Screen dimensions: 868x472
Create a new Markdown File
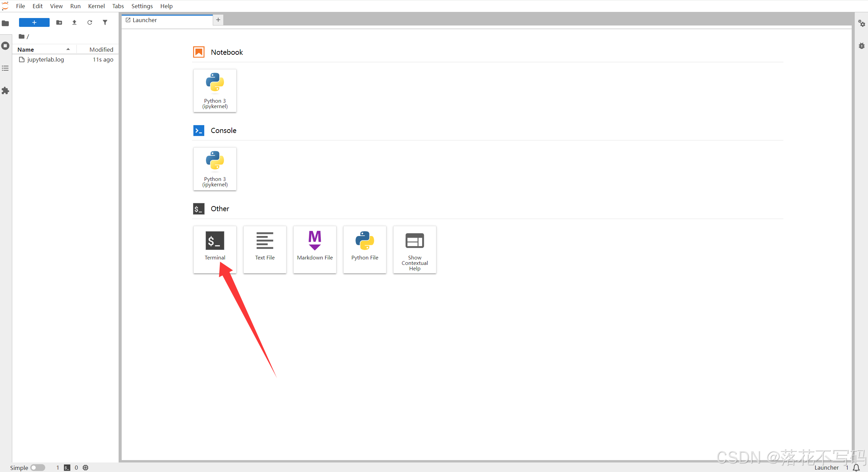(x=315, y=249)
